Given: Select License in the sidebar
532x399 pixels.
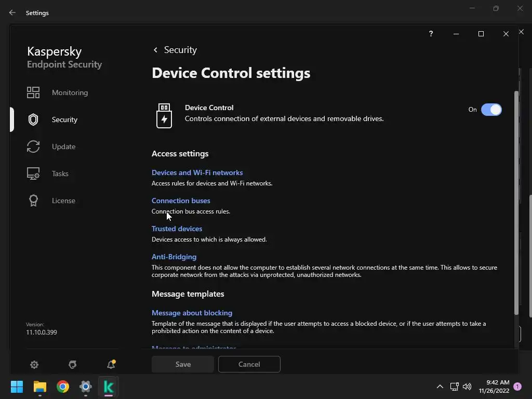Looking at the screenshot, I should [x=63, y=201].
